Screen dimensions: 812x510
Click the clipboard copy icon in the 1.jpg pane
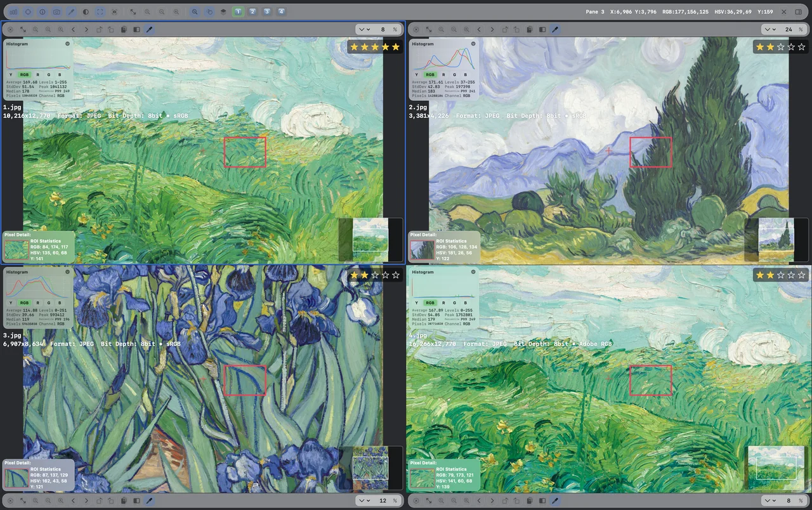tap(124, 29)
